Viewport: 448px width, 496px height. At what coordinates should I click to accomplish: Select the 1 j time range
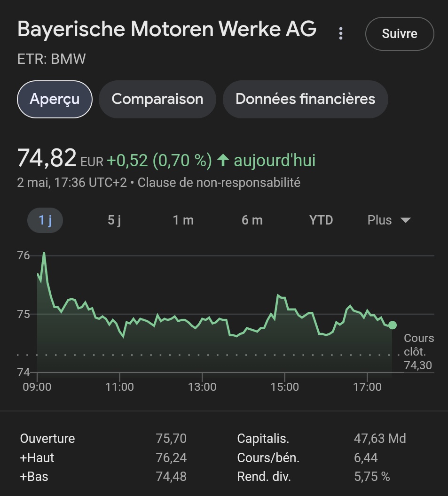(45, 220)
